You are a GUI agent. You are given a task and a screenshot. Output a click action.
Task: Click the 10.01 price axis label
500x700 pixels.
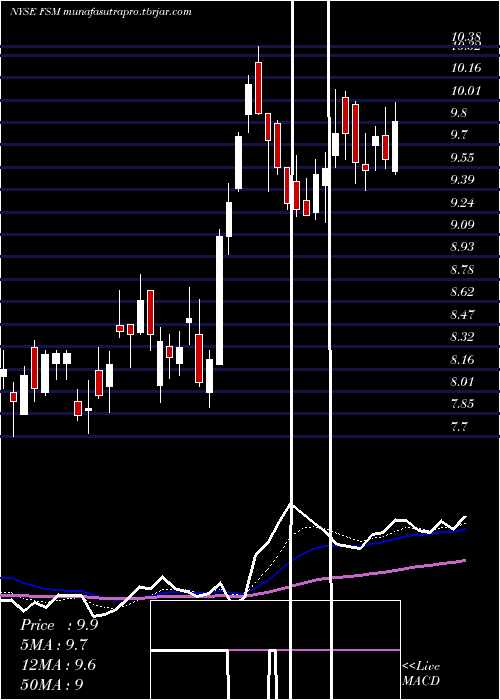466,91
